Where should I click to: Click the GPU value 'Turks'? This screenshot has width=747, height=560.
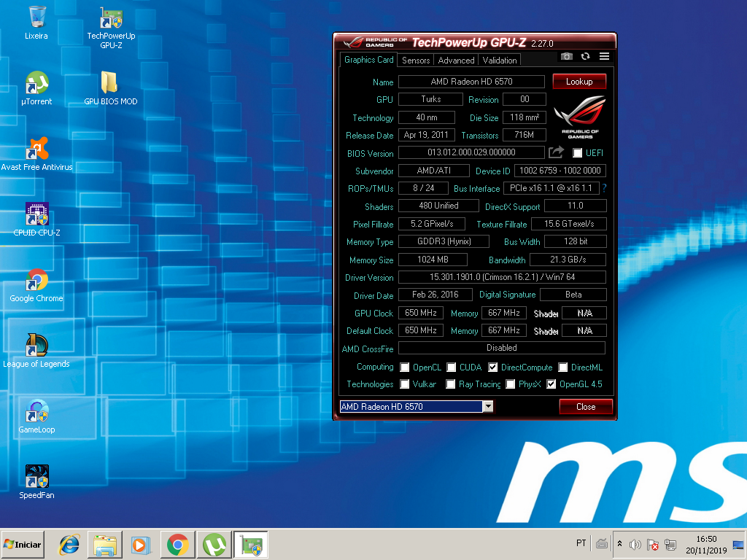pos(430,99)
